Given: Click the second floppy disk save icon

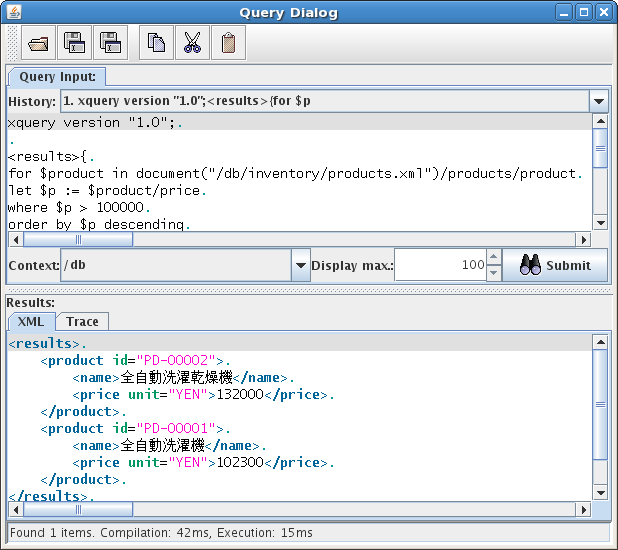Looking at the screenshot, I should [x=108, y=43].
